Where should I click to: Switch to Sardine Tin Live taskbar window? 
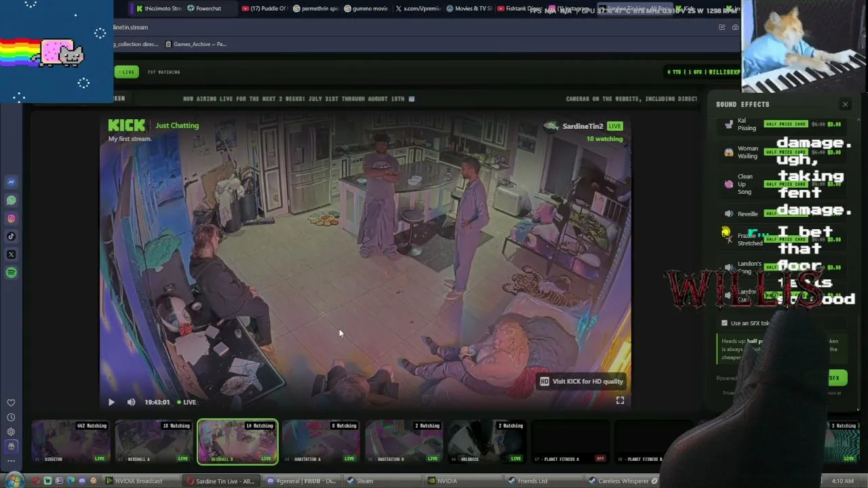coord(222,481)
